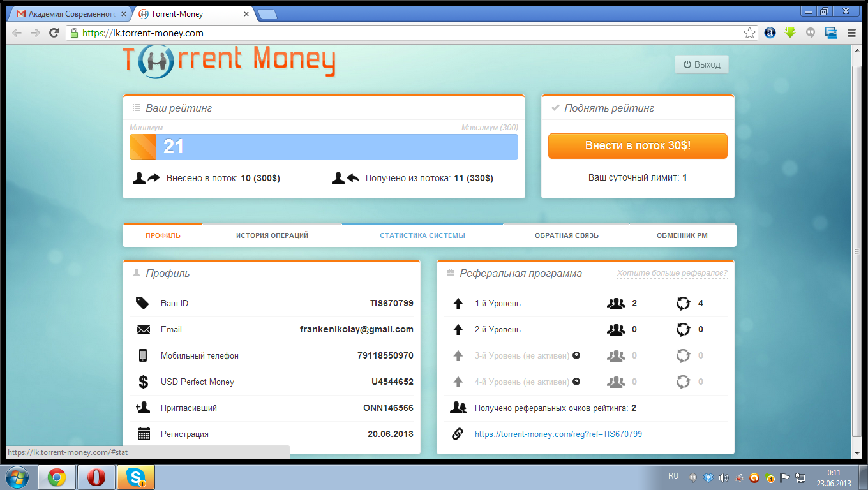Click the chain link icon beside the referral URL
Image resolution: width=868 pixels, height=490 pixels.
[x=458, y=434]
